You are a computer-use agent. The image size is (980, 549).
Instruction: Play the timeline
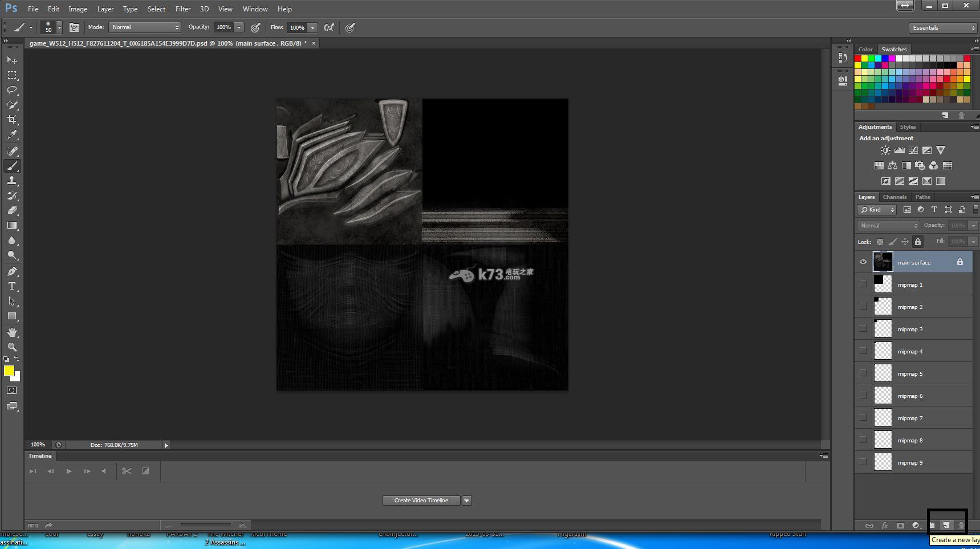[69, 471]
